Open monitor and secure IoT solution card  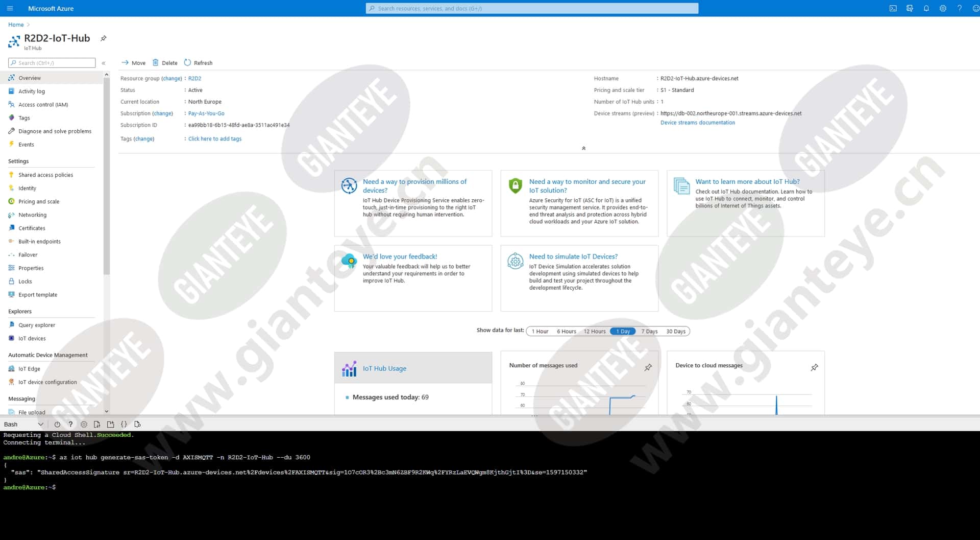[x=579, y=203]
